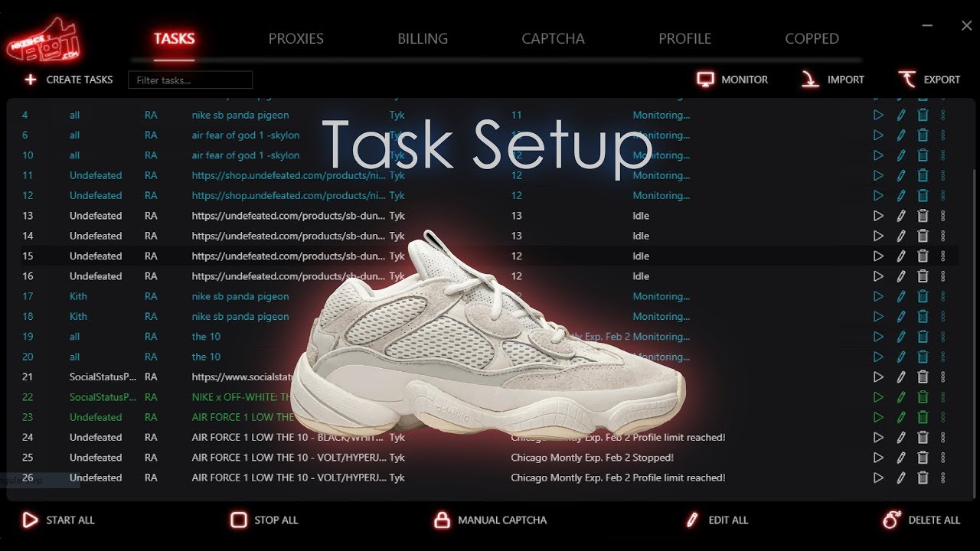This screenshot has width=980, height=551.
Task: Start task 16 with its play icon
Action: click(878, 276)
